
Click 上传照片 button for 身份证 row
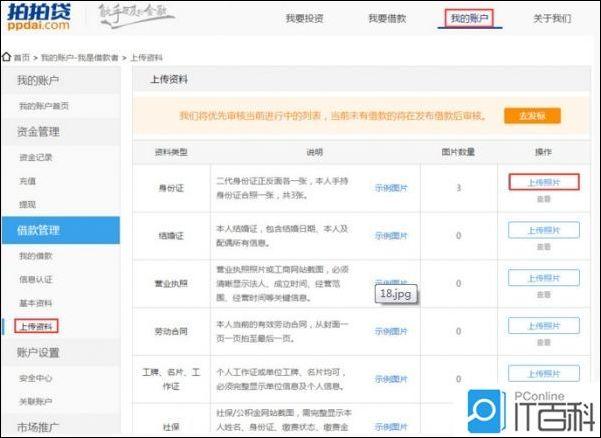click(x=544, y=182)
